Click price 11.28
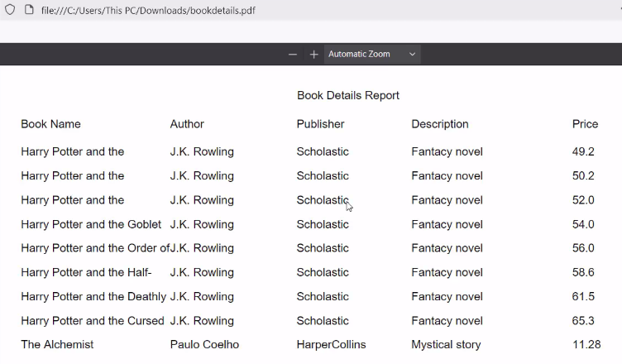This screenshot has height=364, width=622. coord(586,344)
